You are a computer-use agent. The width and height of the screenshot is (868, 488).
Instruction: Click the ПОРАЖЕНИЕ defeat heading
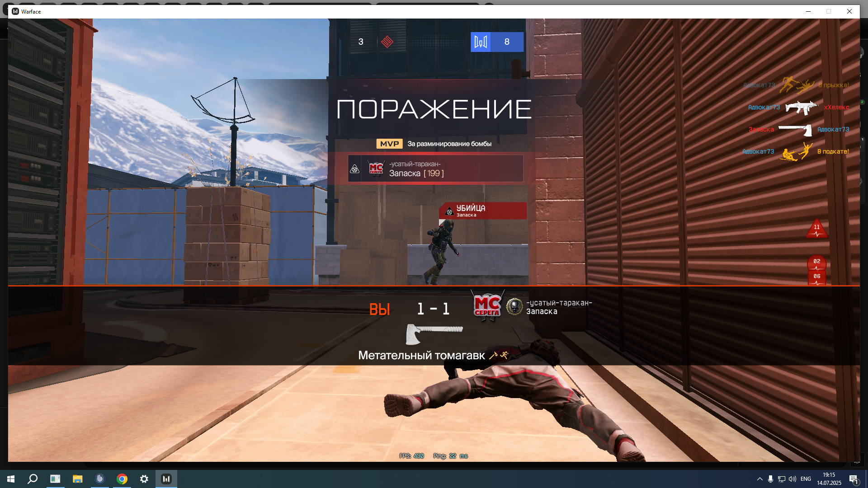434,109
